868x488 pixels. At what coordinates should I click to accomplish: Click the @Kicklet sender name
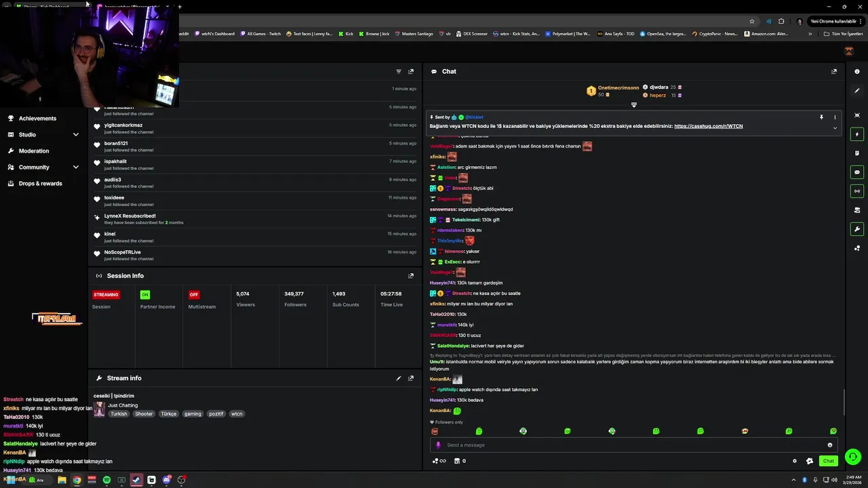pos(474,117)
